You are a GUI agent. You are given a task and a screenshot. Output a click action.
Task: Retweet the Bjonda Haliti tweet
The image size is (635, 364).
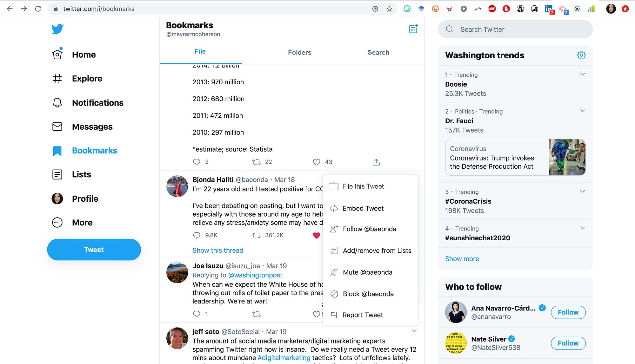[x=256, y=235]
